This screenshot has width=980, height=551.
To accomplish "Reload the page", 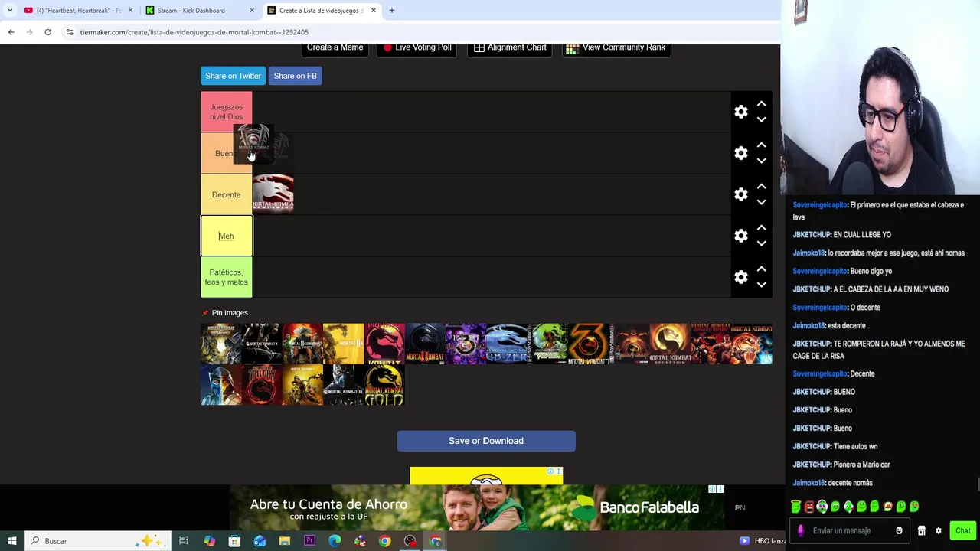I will (x=47, y=32).
